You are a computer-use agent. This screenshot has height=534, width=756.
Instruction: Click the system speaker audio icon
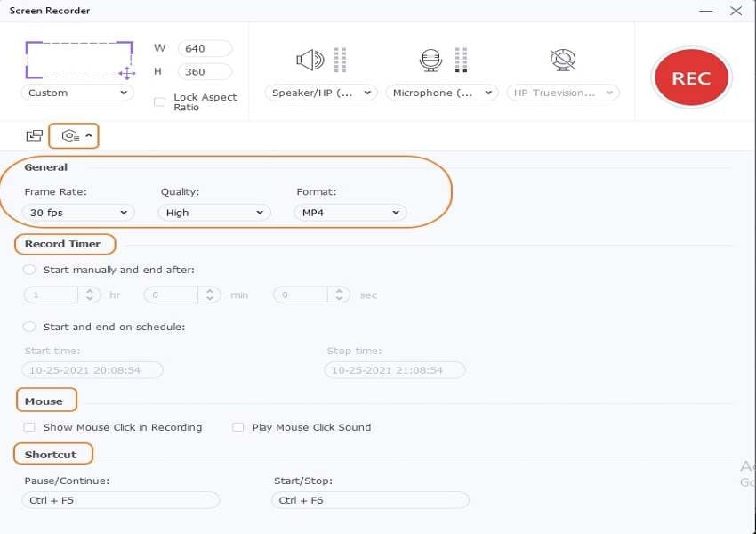click(x=310, y=61)
